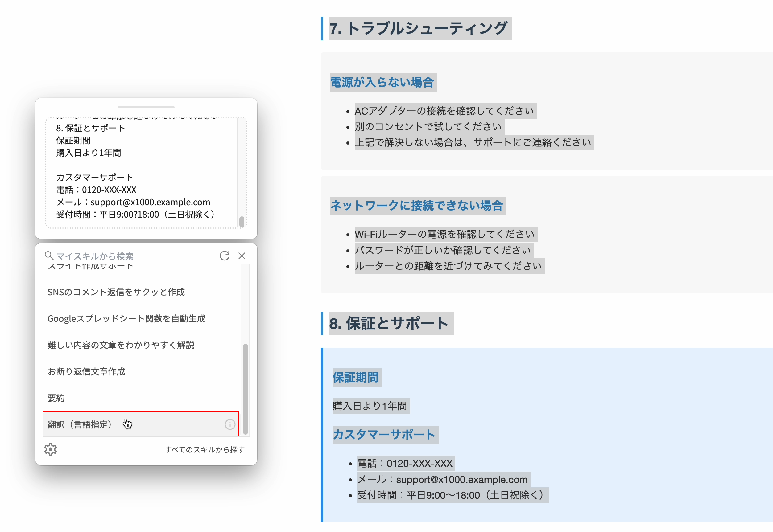The image size is (773, 532).
Task: Click すべてのスキルから探す link
Action: (205, 449)
